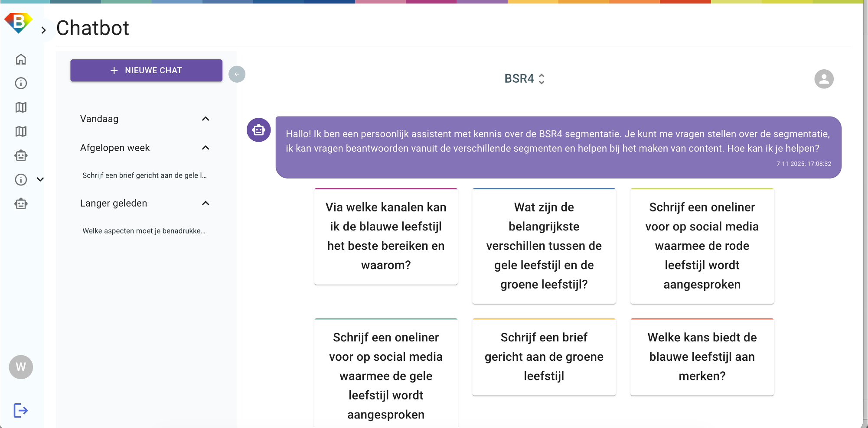Click the colorful B logo
The image size is (868, 428).
click(18, 22)
